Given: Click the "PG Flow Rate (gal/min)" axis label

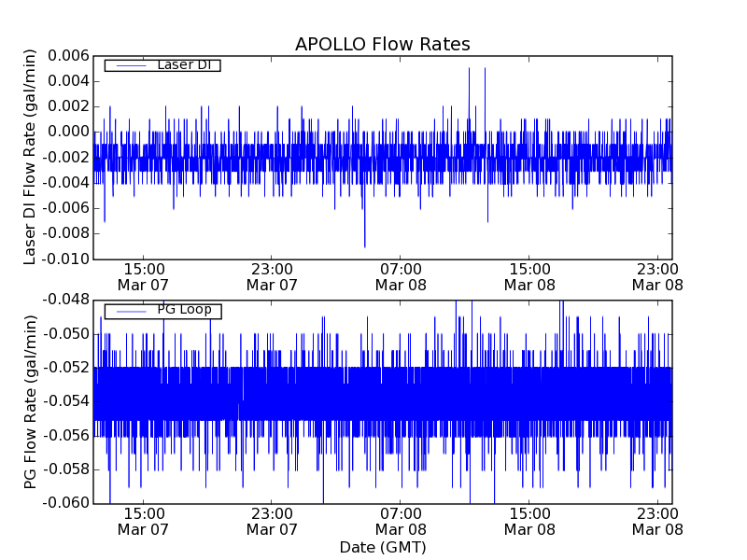Looking at the screenshot, I should [x=31, y=401].
